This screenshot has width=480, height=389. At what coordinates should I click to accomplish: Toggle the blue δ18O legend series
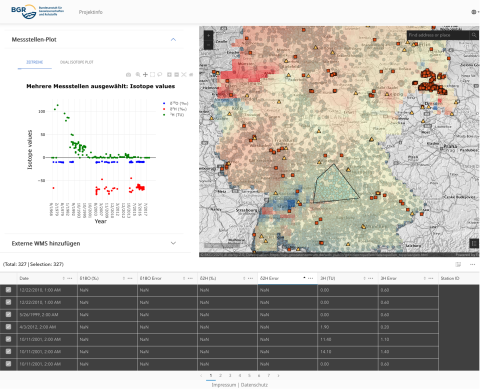tap(176, 103)
